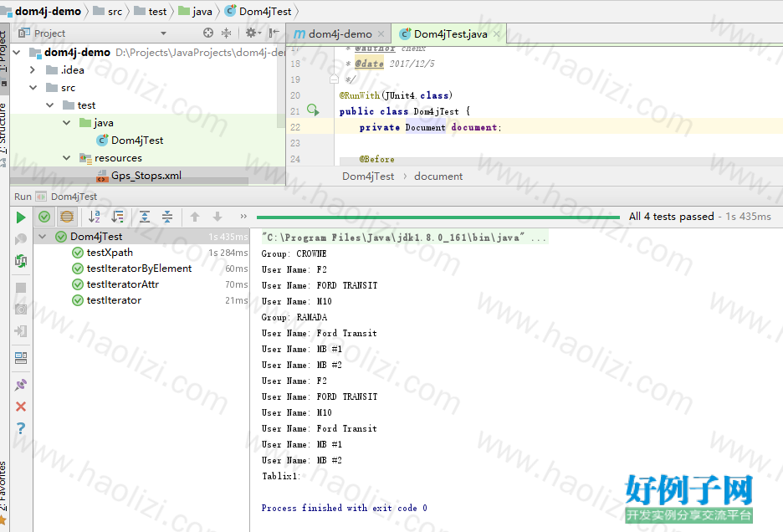
Task: Select testXpath test result
Action: point(110,253)
